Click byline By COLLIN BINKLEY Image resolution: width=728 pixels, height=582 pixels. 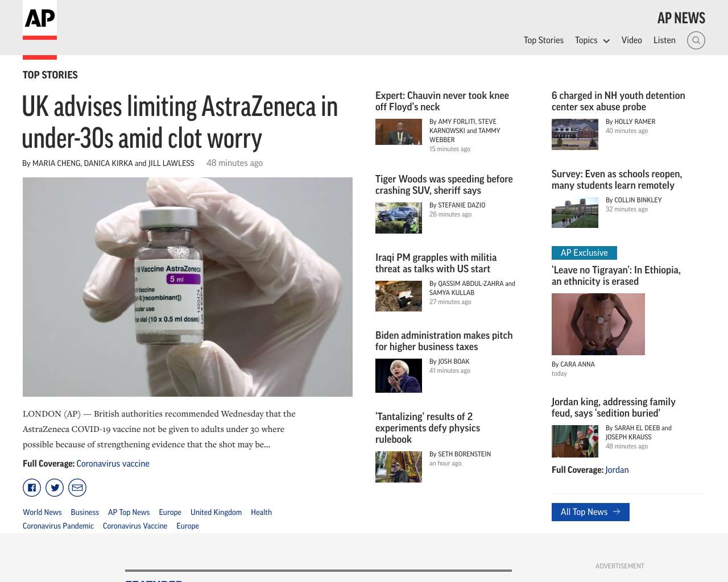click(x=634, y=200)
